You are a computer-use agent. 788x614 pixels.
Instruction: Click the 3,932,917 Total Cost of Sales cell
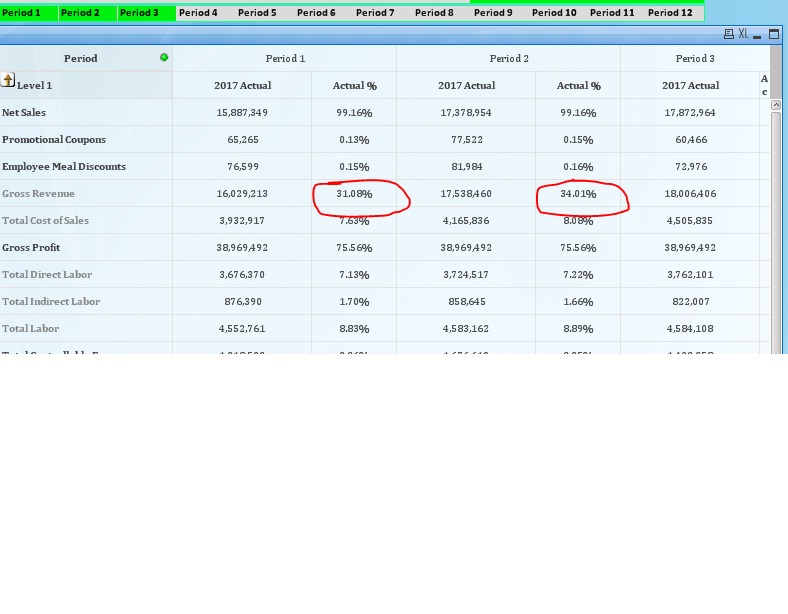[242, 220]
